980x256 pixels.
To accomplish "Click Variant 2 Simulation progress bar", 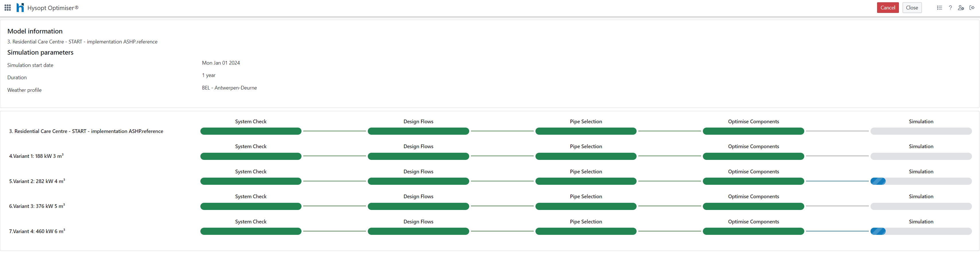I will click(921, 181).
